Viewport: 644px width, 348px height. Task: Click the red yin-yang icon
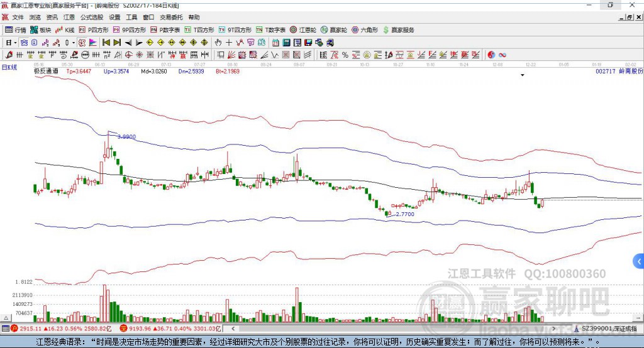click(491, 55)
